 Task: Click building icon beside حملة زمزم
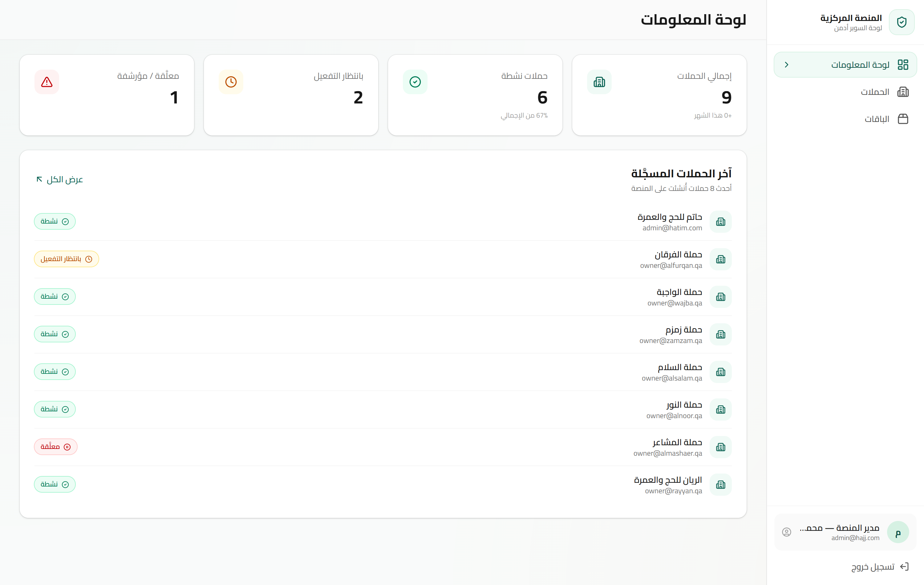tap(720, 334)
